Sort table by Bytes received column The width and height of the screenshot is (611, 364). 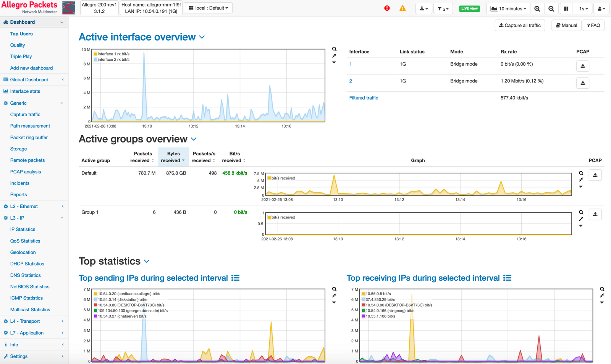tap(173, 157)
